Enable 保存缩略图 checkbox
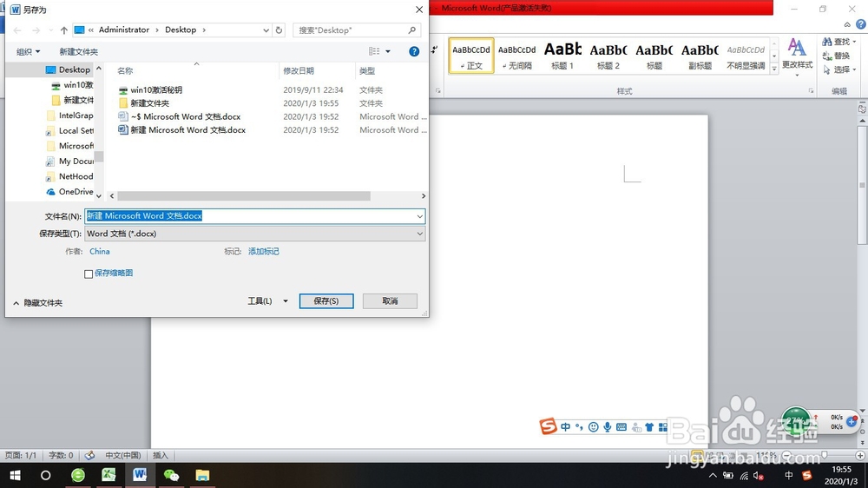 pyautogui.click(x=89, y=274)
